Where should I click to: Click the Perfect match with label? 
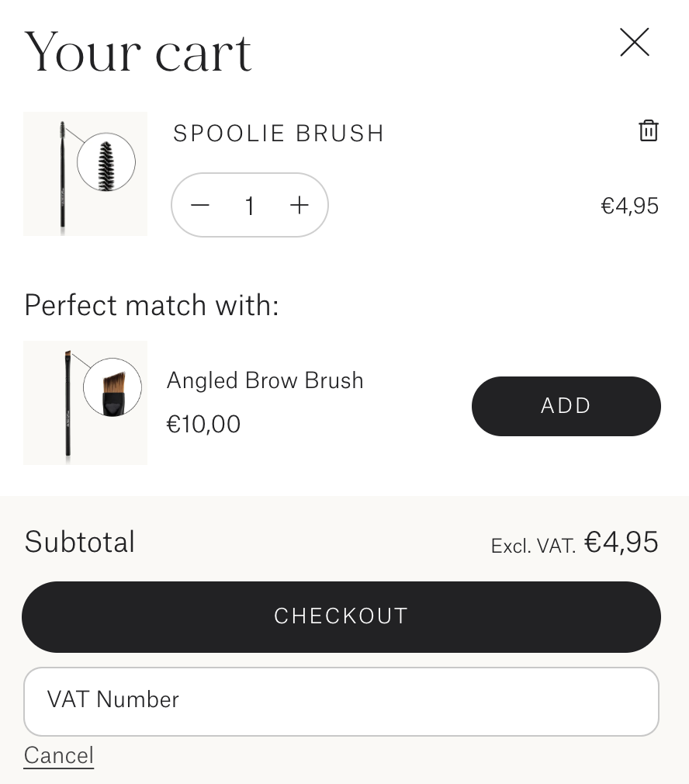tap(151, 305)
